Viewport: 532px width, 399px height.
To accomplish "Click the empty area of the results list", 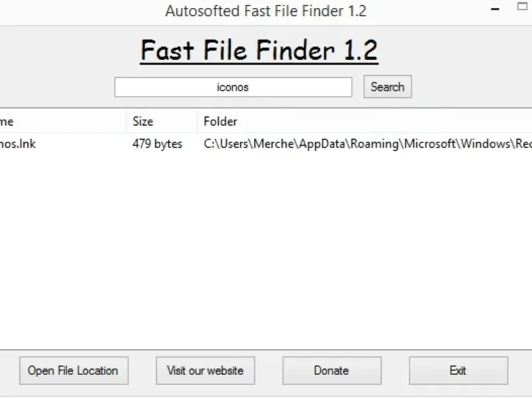I will coord(266,253).
